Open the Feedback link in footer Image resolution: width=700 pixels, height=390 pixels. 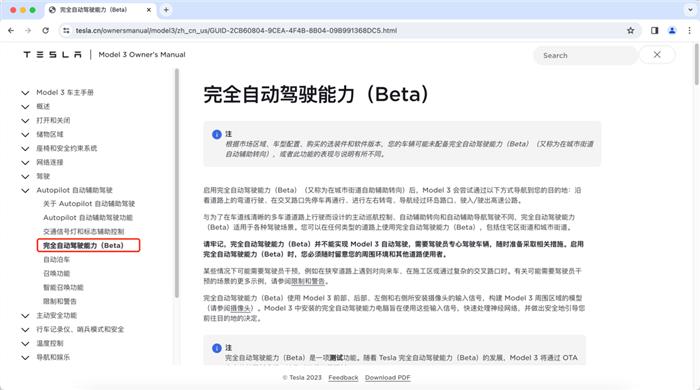click(343, 378)
